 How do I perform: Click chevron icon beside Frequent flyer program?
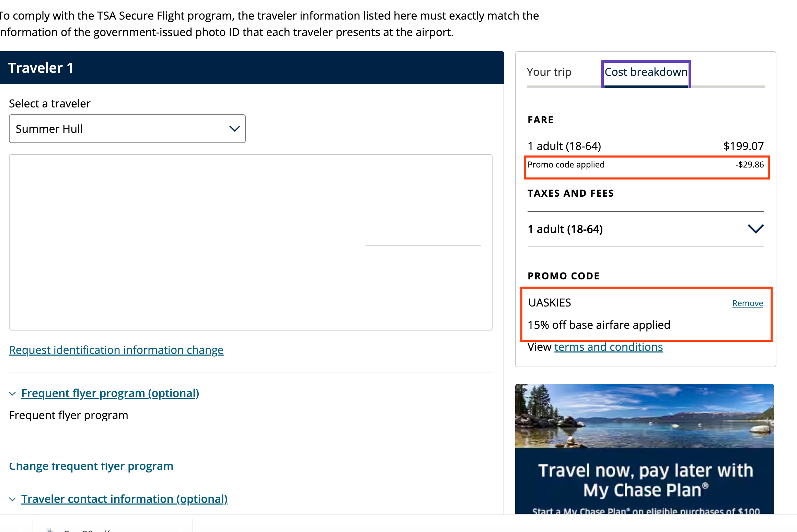click(12, 394)
